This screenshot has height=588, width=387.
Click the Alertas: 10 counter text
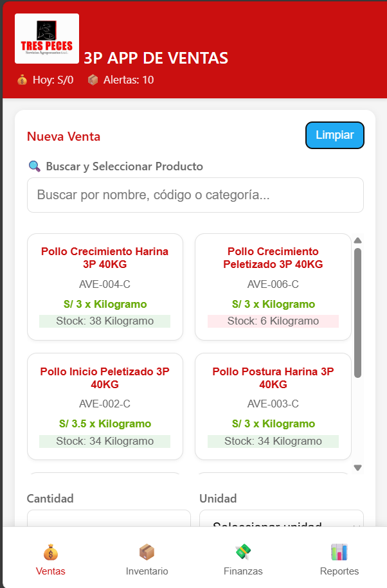[129, 80]
